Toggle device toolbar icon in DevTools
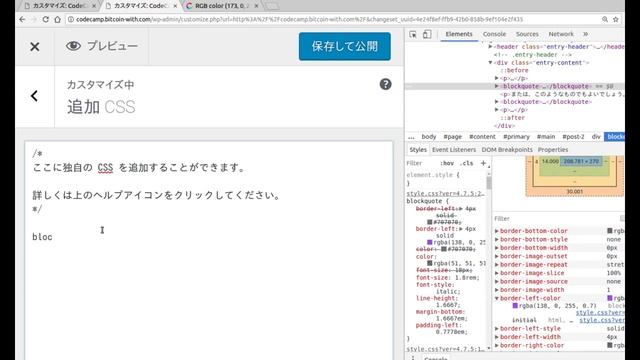Image resolution: width=640 pixels, height=360 pixels. click(x=427, y=34)
